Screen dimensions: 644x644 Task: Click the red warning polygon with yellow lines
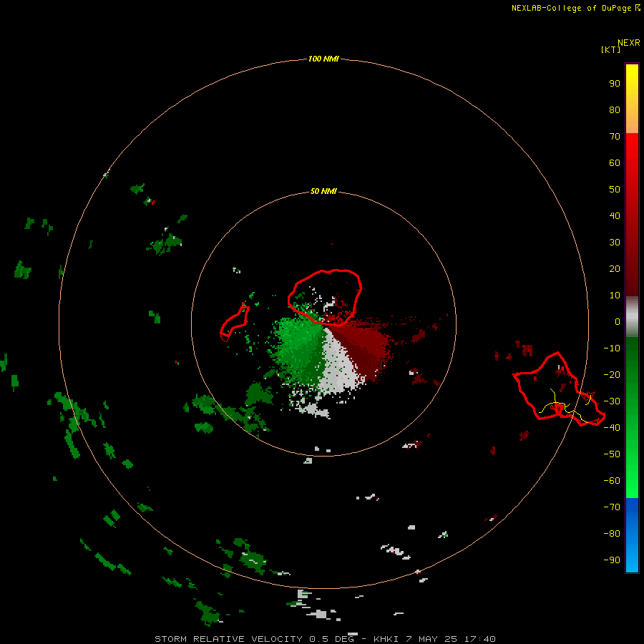(559, 390)
